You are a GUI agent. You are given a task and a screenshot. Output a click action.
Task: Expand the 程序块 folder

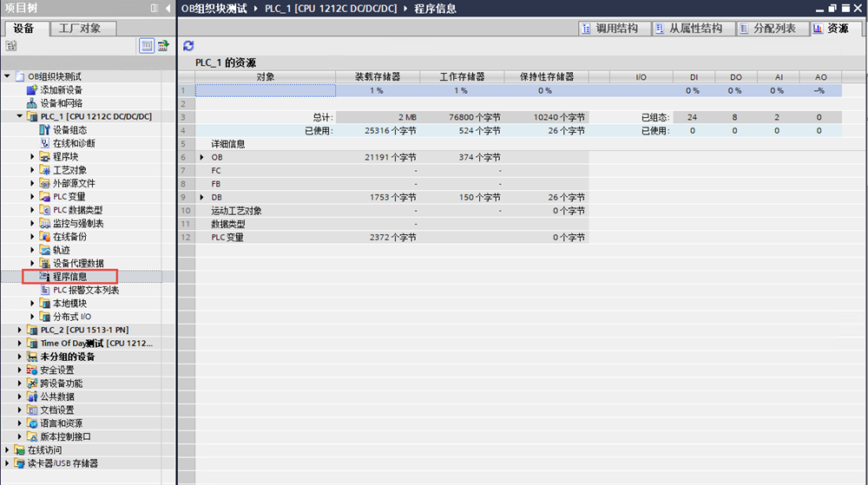pyautogui.click(x=33, y=156)
